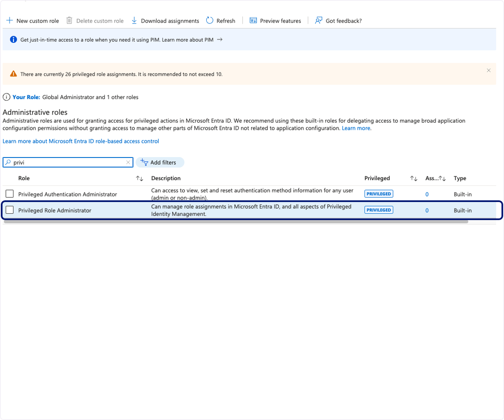Click the Privileged column header
This screenshot has width=504, height=420.
click(x=377, y=178)
